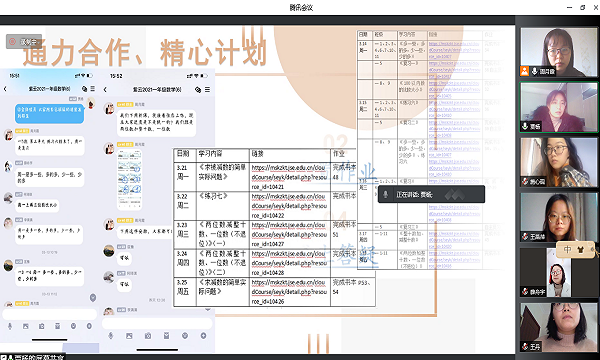Click the 3.21 周一 date cell
This screenshot has height=360, width=600.
185,177
